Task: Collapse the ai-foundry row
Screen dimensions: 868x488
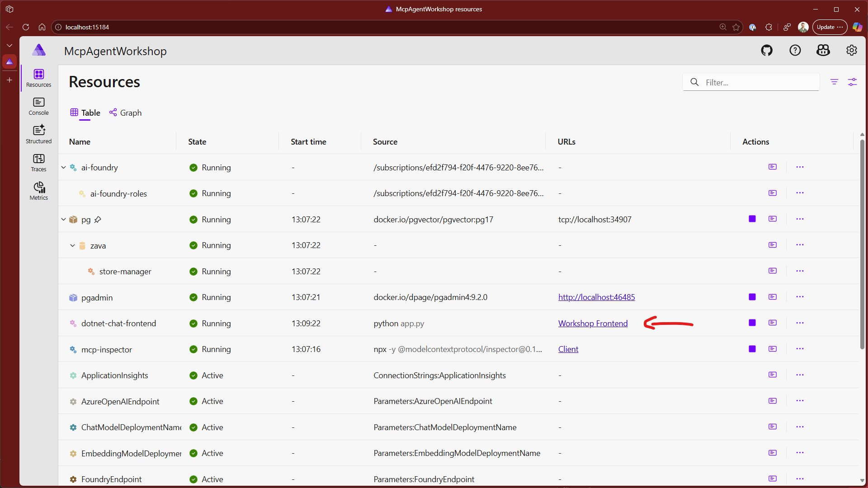Action: (64, 168)
